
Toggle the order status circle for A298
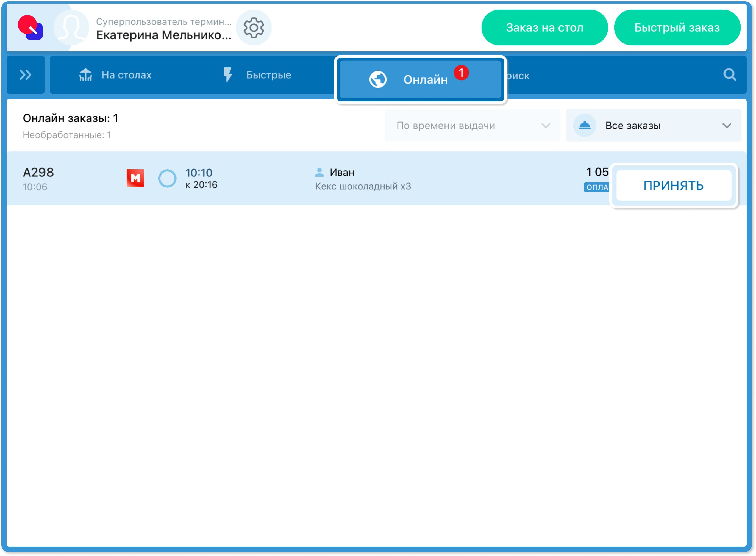(167, 178)
